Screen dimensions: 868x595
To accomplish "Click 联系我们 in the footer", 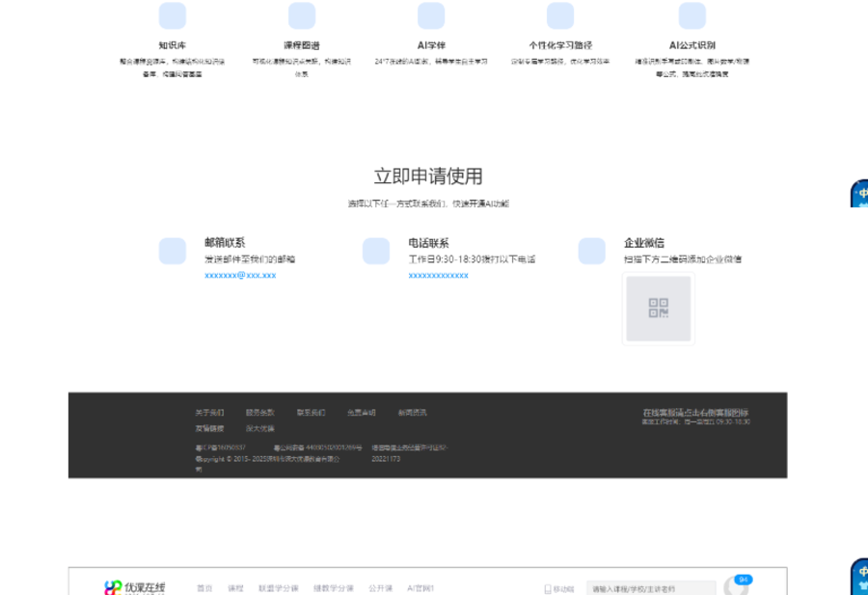I will 311,413.
